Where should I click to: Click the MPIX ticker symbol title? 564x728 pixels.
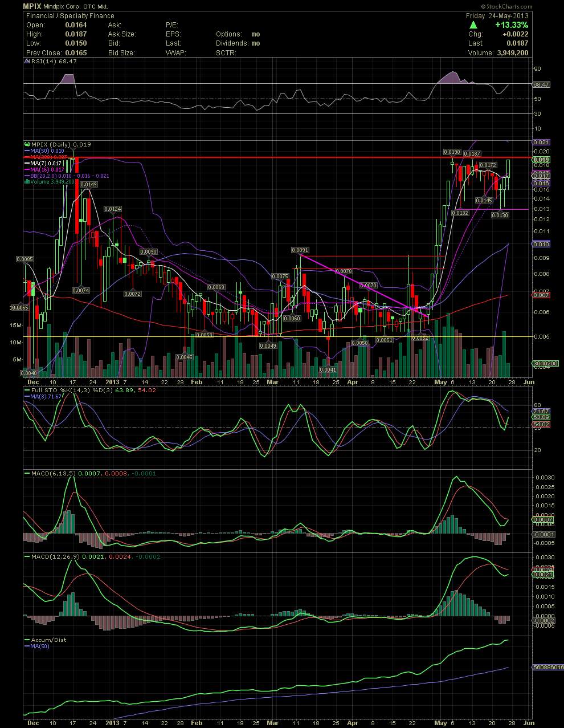32,6
